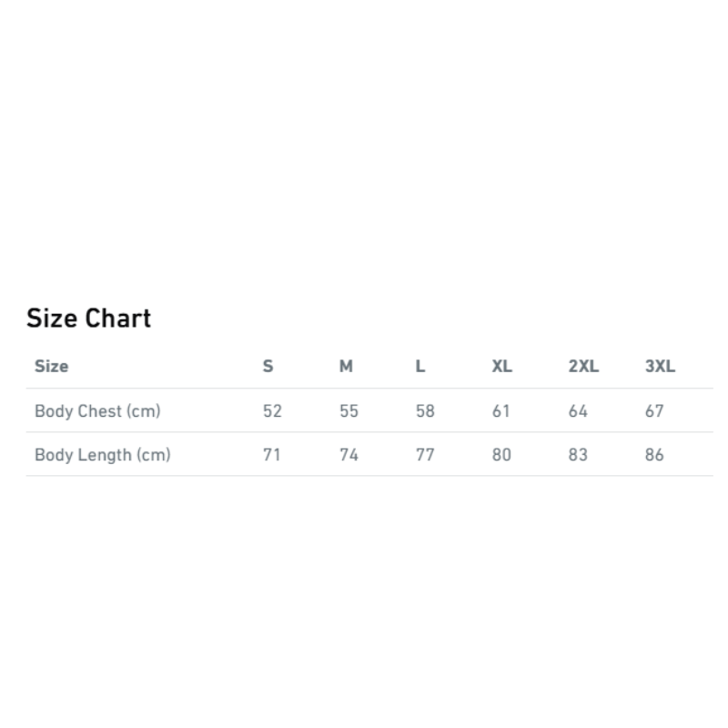This screenshot has width=728, height=728.
Task: Click chest value 52 for size S
Action: (x=272, y=411)
